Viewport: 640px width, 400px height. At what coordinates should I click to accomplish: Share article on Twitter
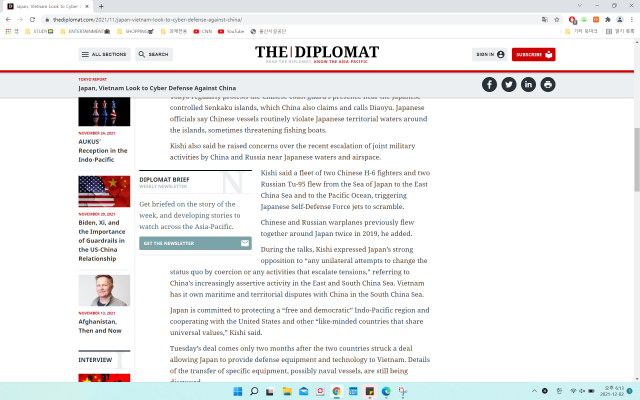pos(509,84)
